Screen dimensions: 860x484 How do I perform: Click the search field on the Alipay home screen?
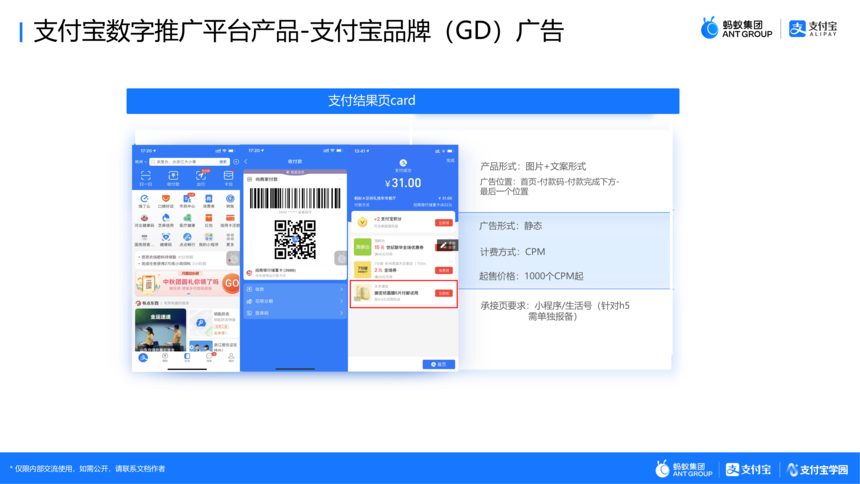[x=189, y=162]
